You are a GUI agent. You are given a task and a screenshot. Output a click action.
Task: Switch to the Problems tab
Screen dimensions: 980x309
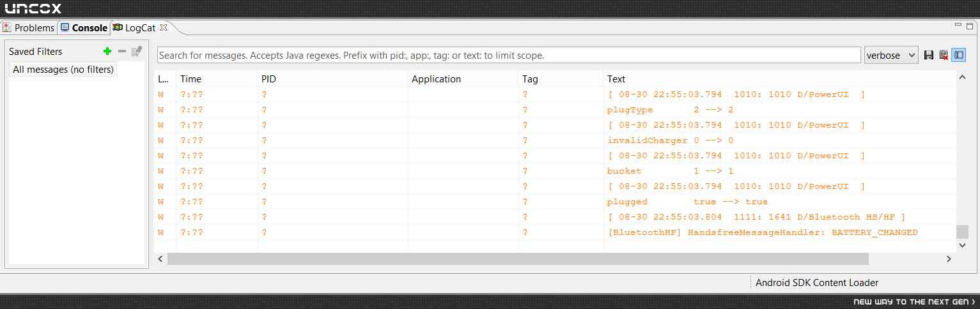[29, 28]
